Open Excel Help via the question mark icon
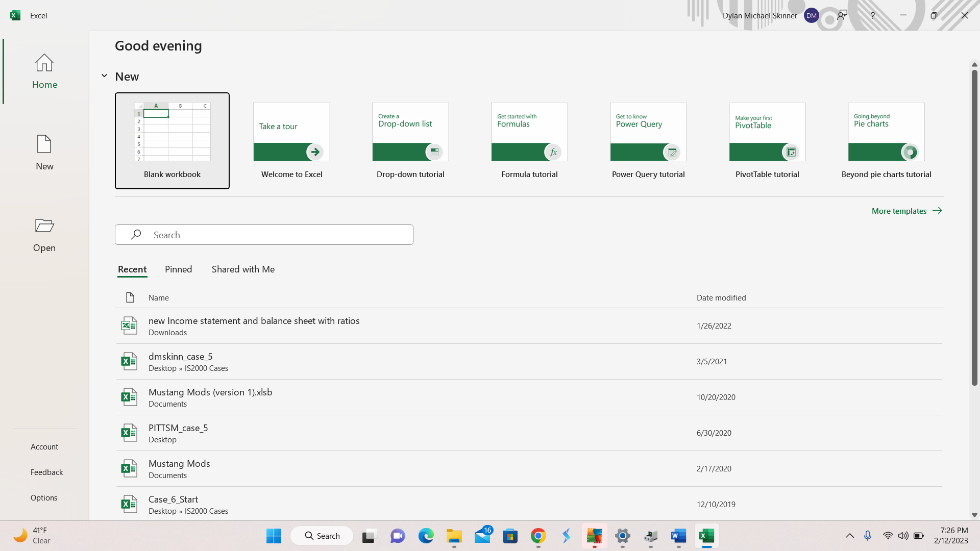980x551 pixels. coord(872,15)
